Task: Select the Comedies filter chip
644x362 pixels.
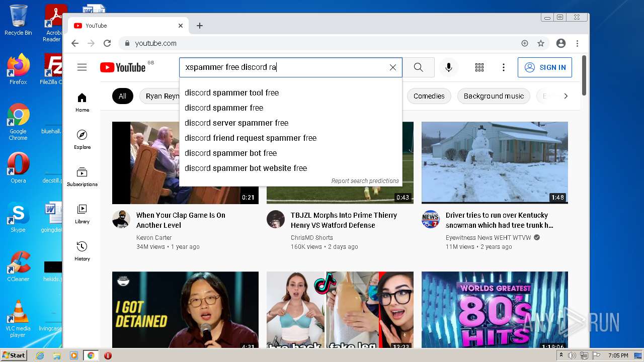Action: coord(429,96)
